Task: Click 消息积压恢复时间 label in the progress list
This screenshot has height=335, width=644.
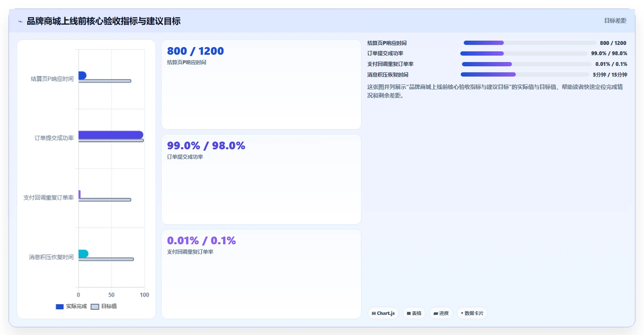Action: pyautogui.click(x=388, y=75)
